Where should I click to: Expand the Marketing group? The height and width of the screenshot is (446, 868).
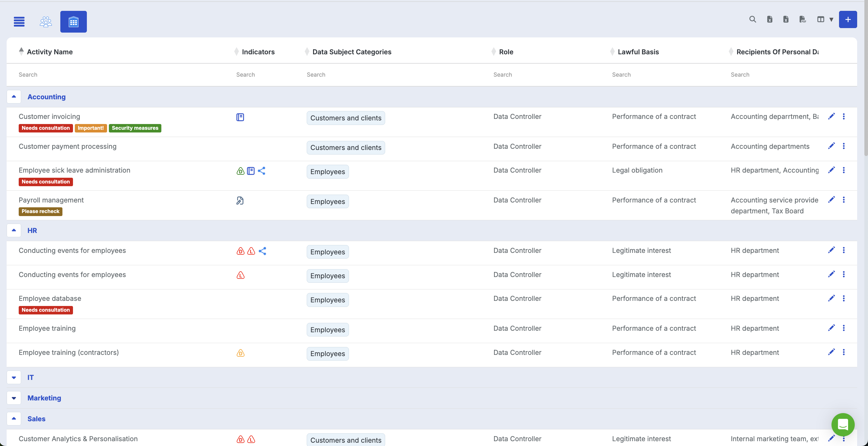14,398
